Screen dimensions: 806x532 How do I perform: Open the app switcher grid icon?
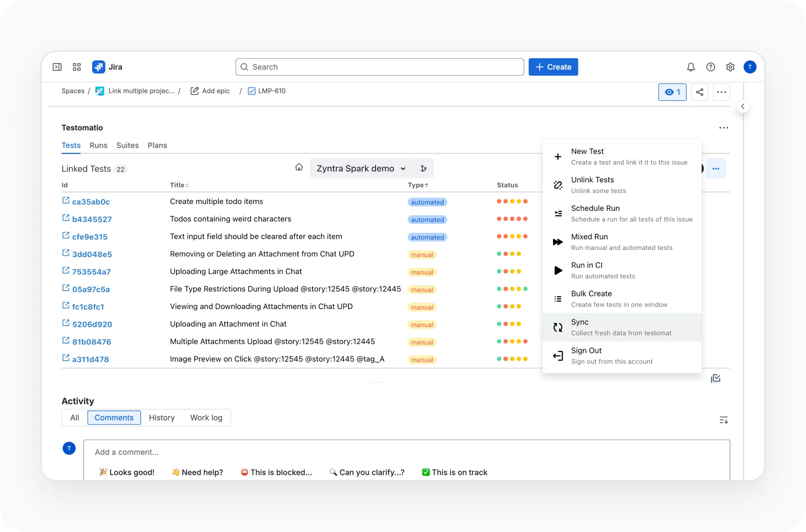tap(76, 67)
